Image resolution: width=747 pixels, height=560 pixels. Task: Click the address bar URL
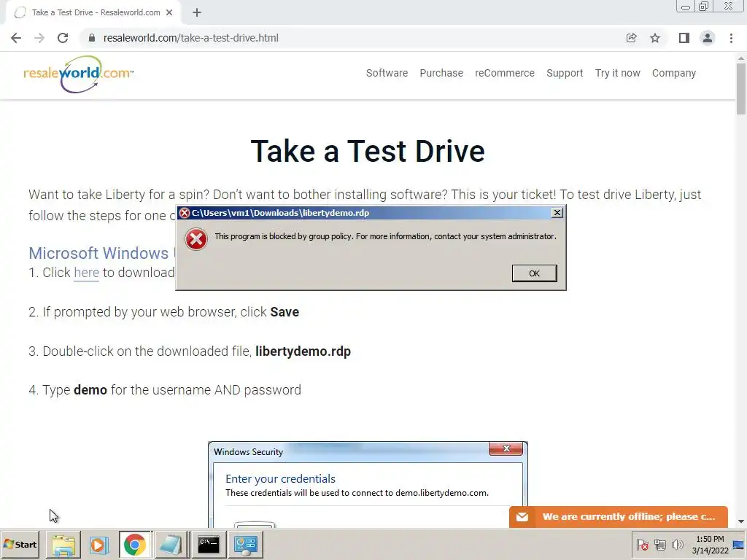point(190,38)
